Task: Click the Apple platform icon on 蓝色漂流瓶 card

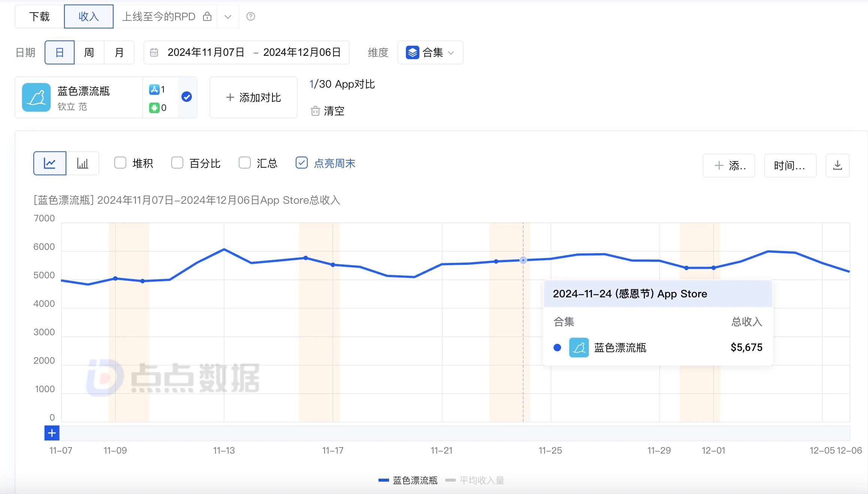Action: point(155,89)
